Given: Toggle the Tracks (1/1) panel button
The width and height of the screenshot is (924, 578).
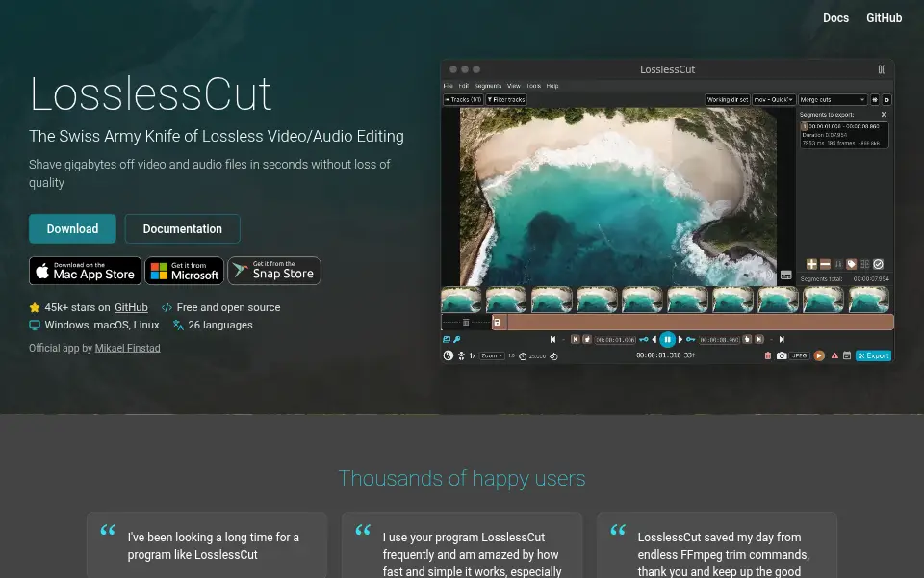Looking at the screenshot, I should 463,99.
